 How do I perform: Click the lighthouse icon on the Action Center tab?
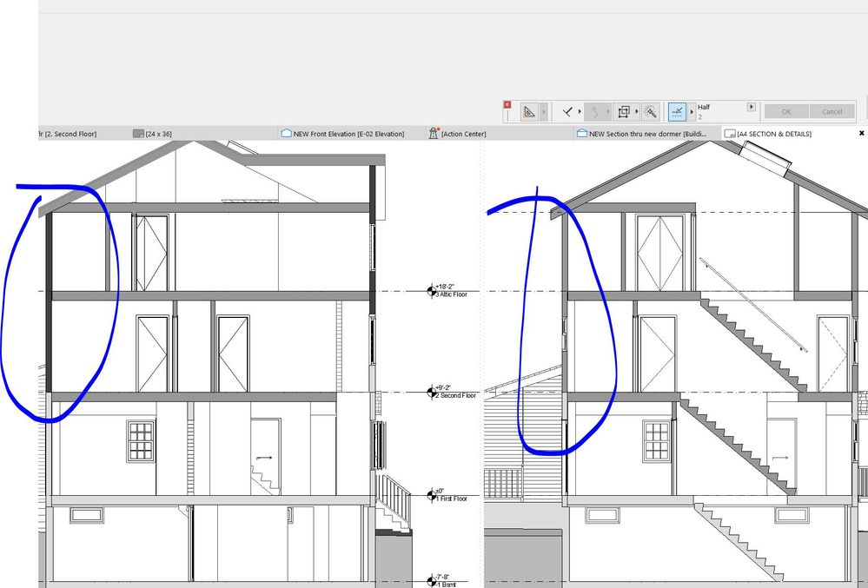(432, 133)
